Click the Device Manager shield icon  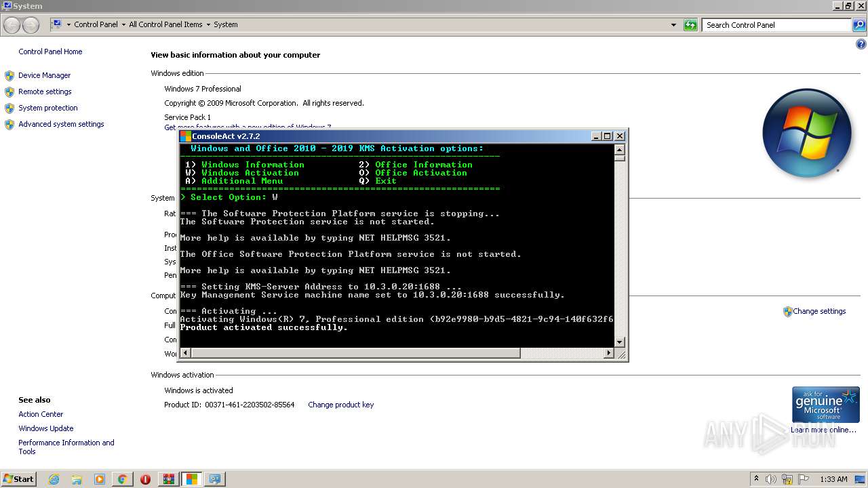coord(9,75)
